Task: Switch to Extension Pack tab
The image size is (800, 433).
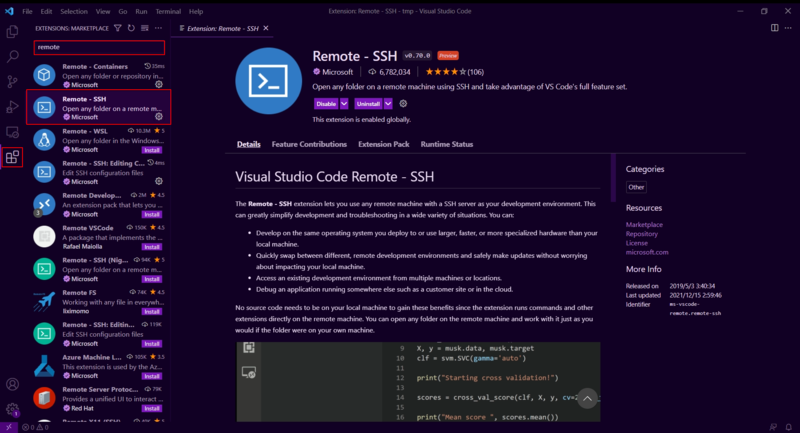Action: click(384, 144)
